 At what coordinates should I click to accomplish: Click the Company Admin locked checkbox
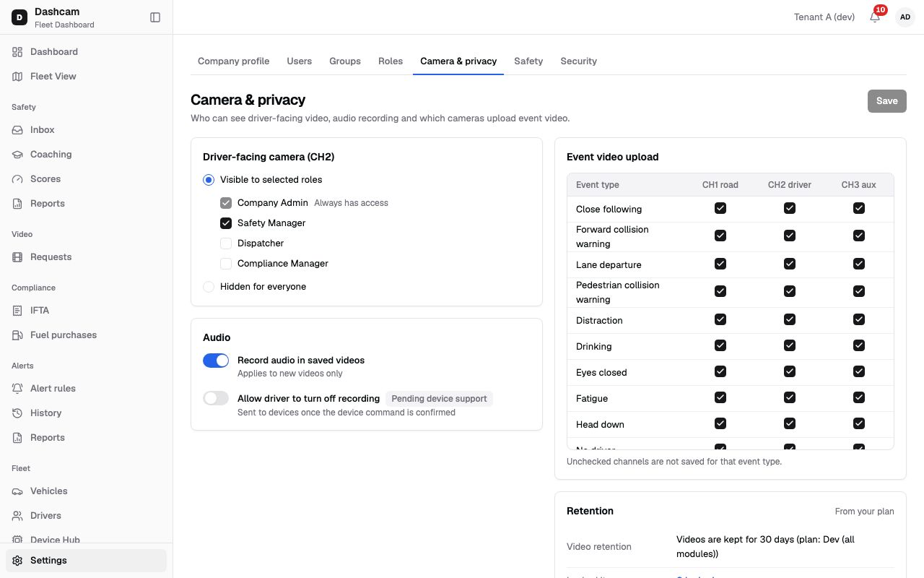[226, 203]
